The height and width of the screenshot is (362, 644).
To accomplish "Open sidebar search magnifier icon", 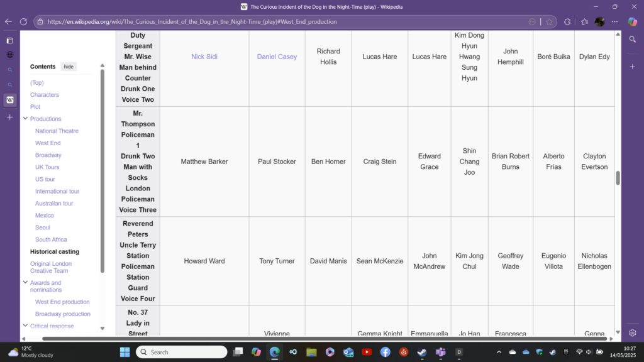I will point(633,40).
